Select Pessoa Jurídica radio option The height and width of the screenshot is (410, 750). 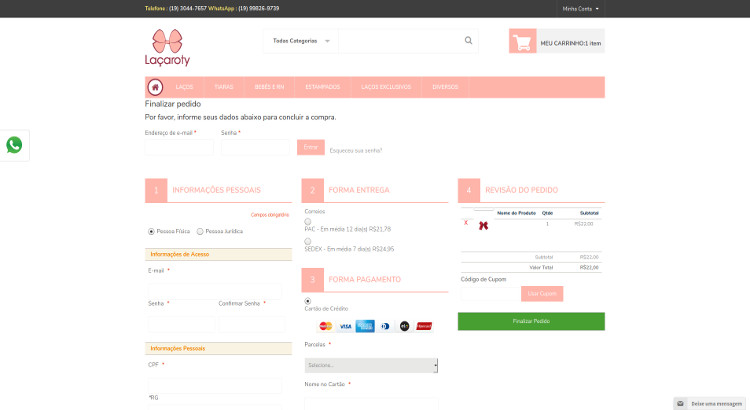coord(200,232)
